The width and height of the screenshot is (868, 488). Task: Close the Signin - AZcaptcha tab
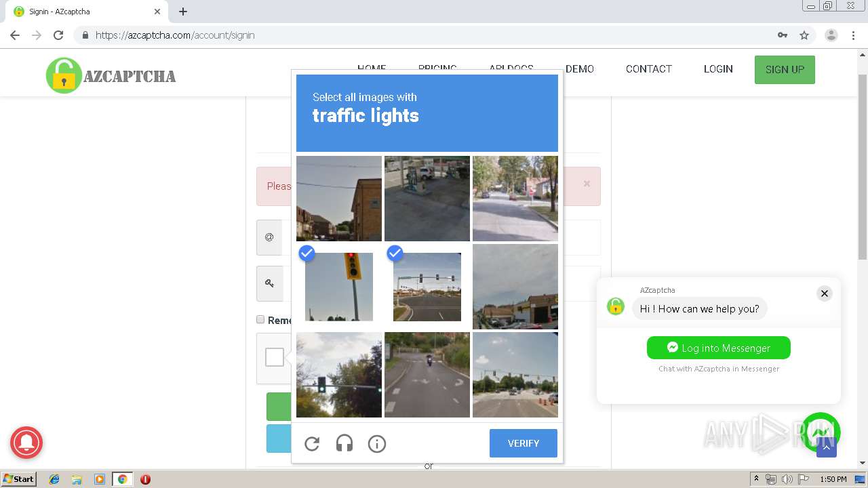click(157, 12)
